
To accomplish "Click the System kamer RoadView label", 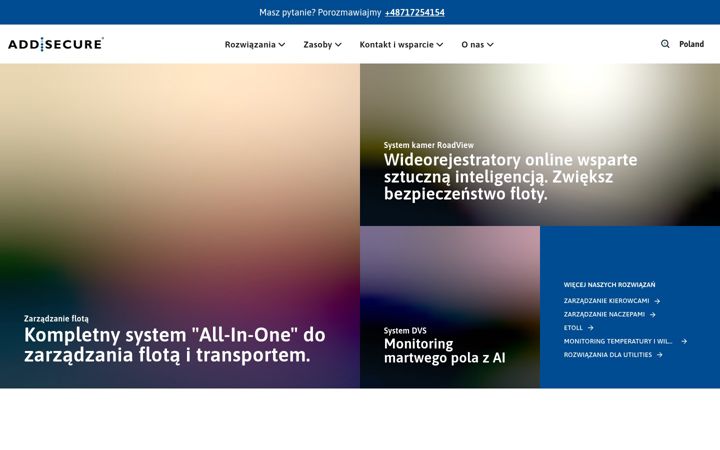I will pyautogui.click(x=429, y=145).
